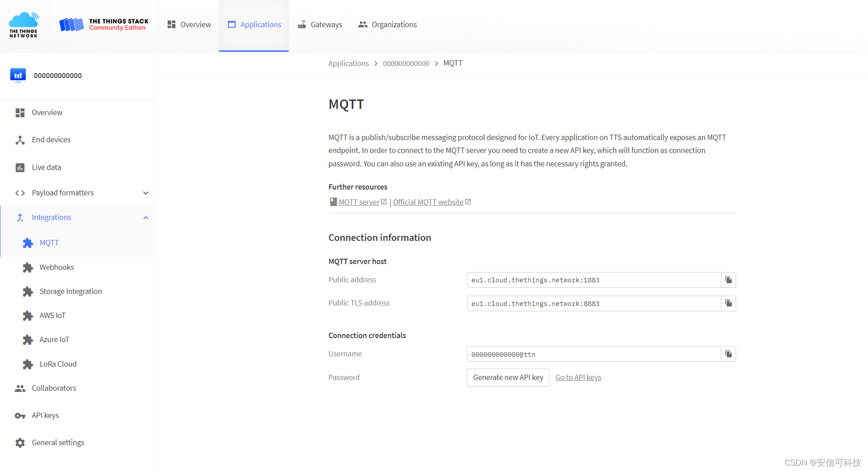
Task: Open the top Overview tab
Action: tap(189, 25)
